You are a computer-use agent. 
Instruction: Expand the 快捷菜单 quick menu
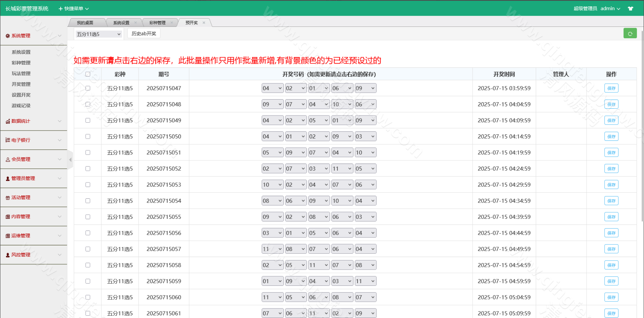(74, 9)
